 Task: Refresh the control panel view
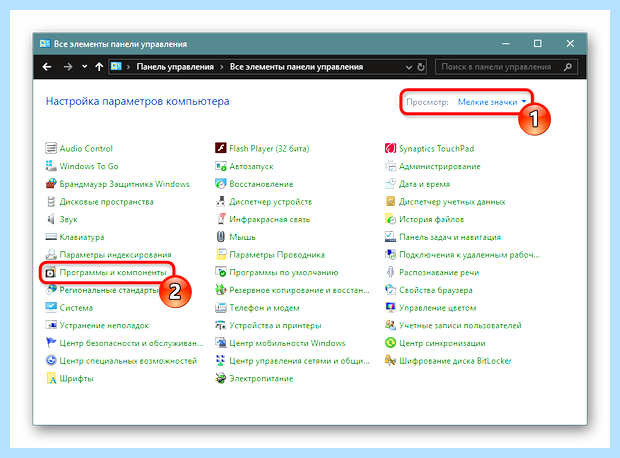point(421,67)
